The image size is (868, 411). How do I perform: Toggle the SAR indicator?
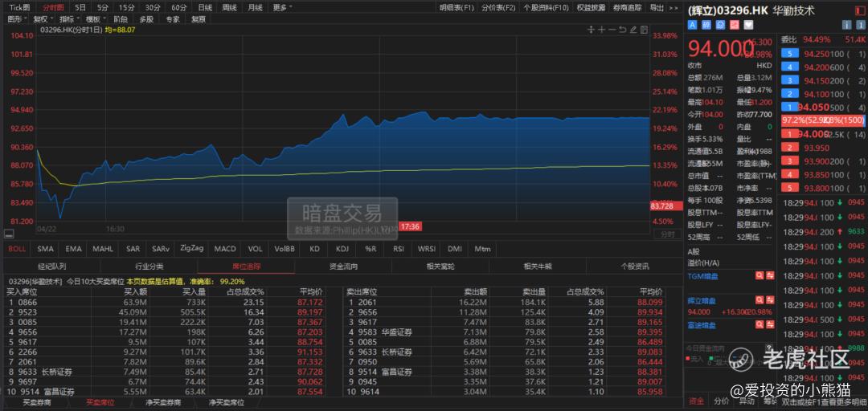coord(133,249)
